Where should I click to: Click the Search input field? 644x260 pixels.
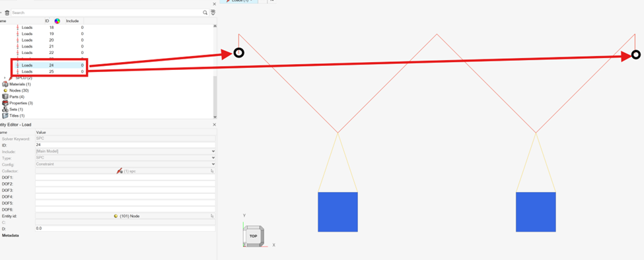click(x=107, y=13)
